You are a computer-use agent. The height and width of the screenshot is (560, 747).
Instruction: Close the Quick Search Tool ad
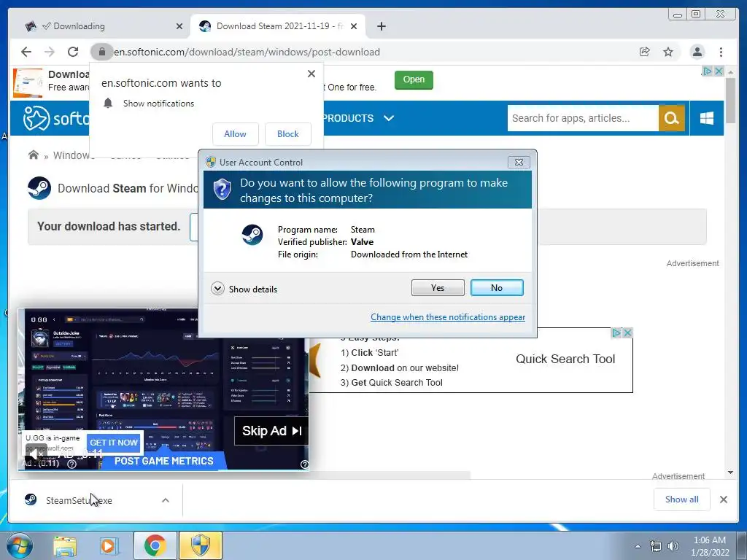coord(628,332)
